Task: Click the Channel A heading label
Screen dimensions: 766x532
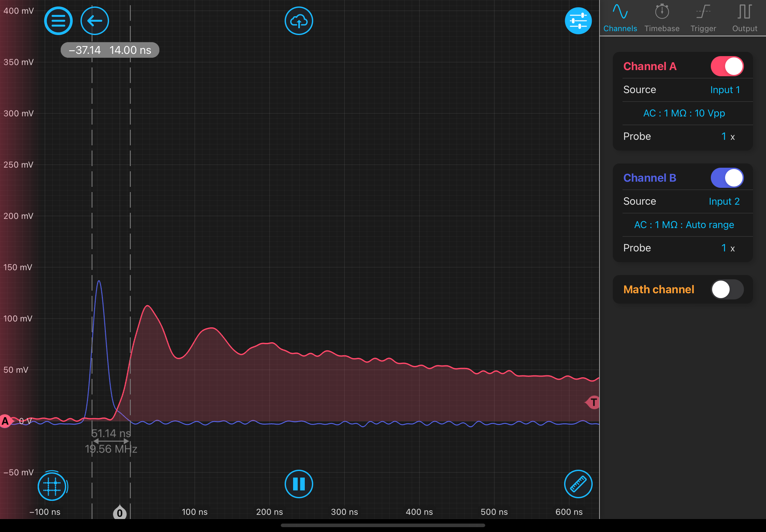Action: coord(649,66)
